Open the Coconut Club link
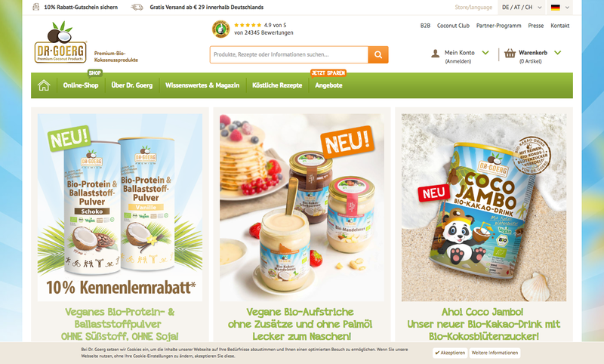The height and width of the screenshot is (364, 604). click(x=453, y=26)
